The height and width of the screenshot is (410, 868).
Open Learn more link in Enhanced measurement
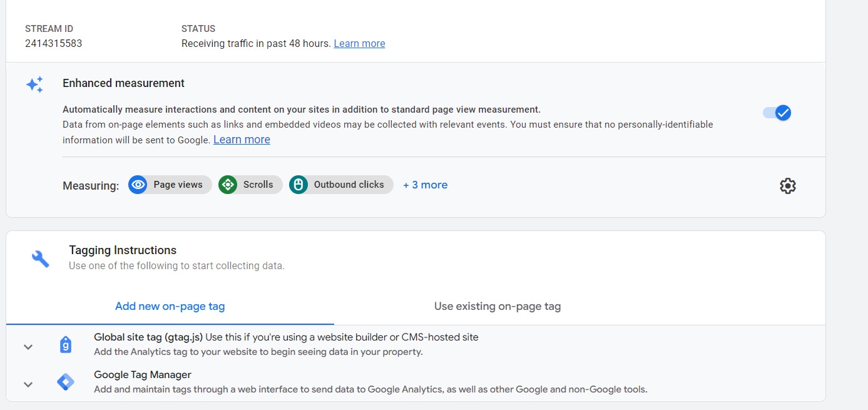[242, 140]
